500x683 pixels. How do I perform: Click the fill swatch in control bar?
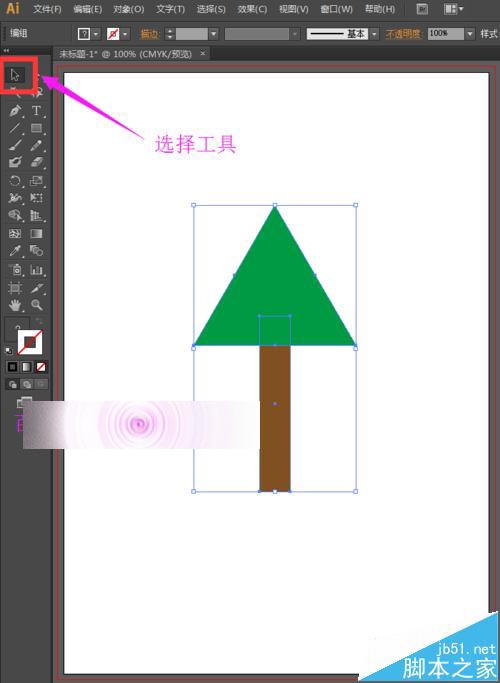[84, 34]
